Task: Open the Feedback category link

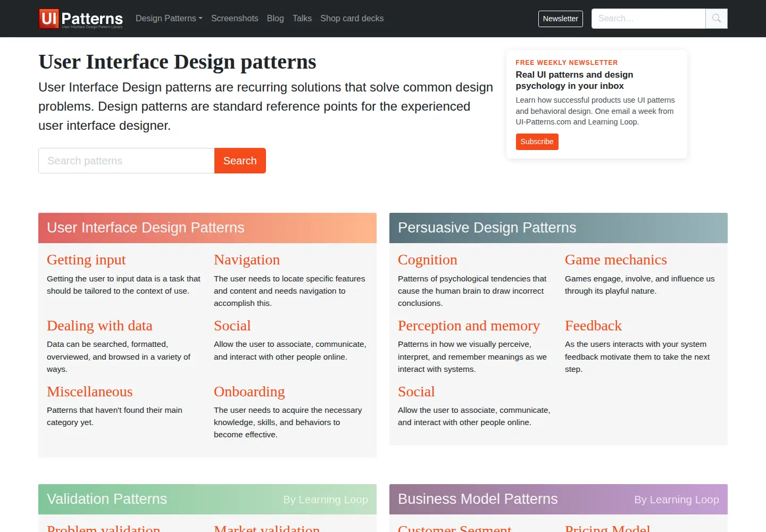Action: pos(593,326)
